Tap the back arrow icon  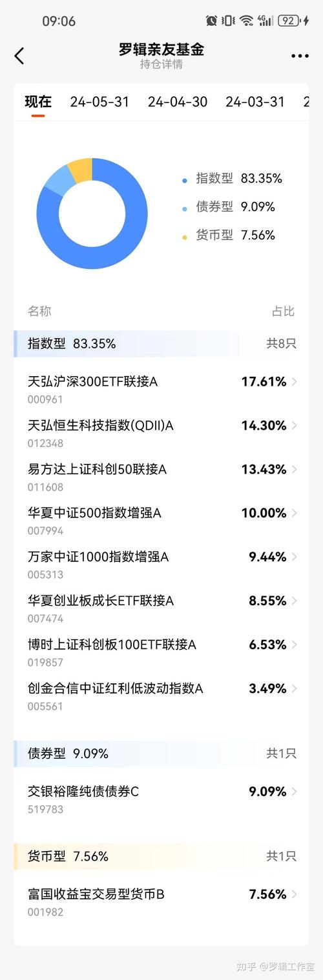point(19,56)
